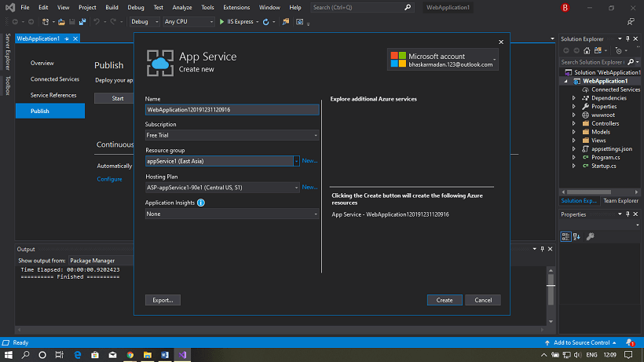The width and height of the screenshot is (644, 362).
Task: Click the Visual Studio taskbar icon
Action: [x=182, y=355]
